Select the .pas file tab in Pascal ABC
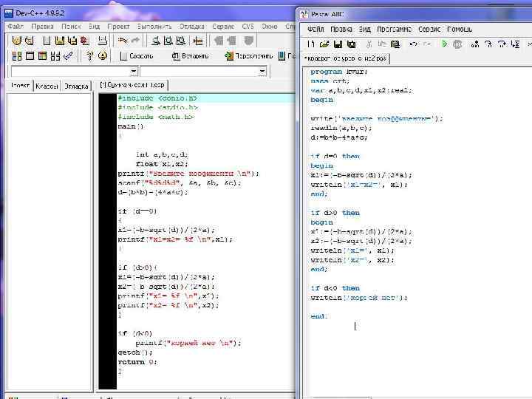Screen dimensions: 532x399 345,58
